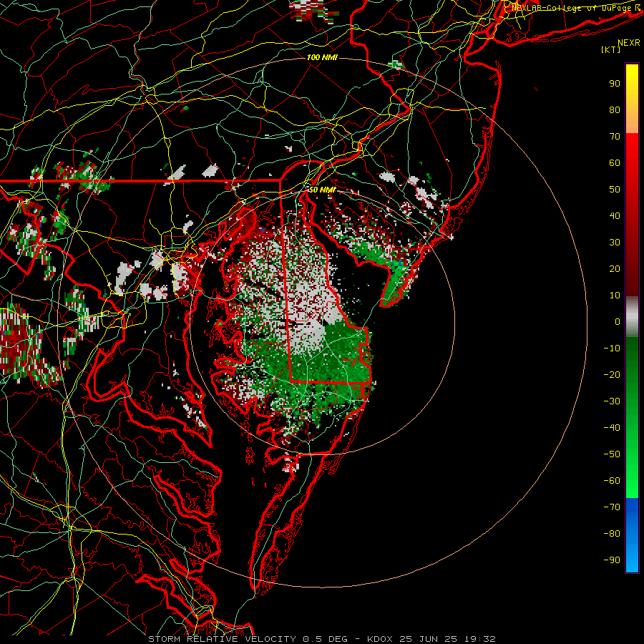This screenshot has height=644, width=644.
Task: Click the -90 value on the velocity scale
Action: [x=612, y=560]
